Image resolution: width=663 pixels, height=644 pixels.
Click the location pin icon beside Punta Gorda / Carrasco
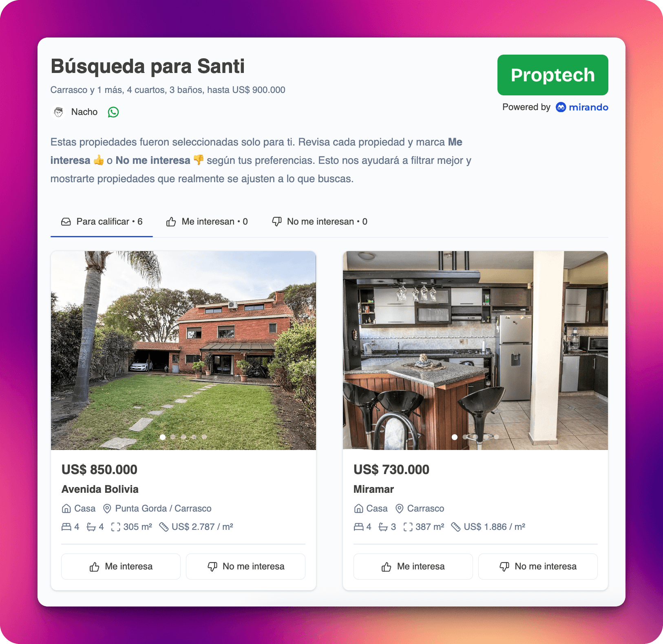point(107,509)
